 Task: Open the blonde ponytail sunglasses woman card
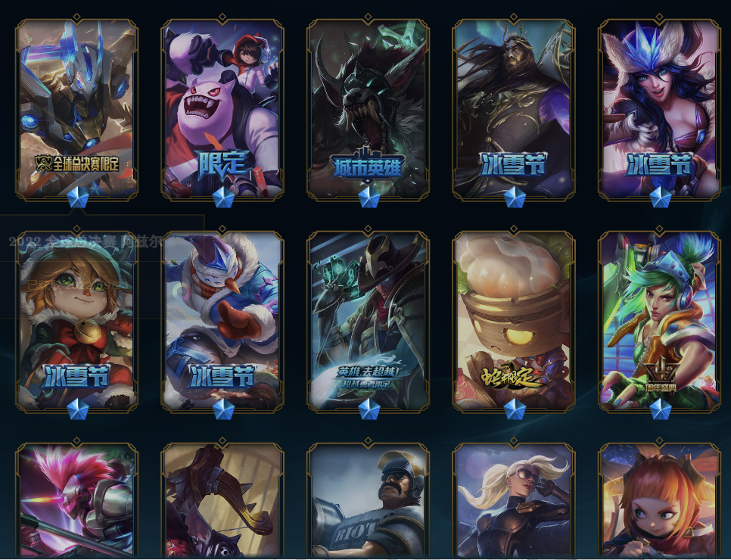[x=513, y=500]
